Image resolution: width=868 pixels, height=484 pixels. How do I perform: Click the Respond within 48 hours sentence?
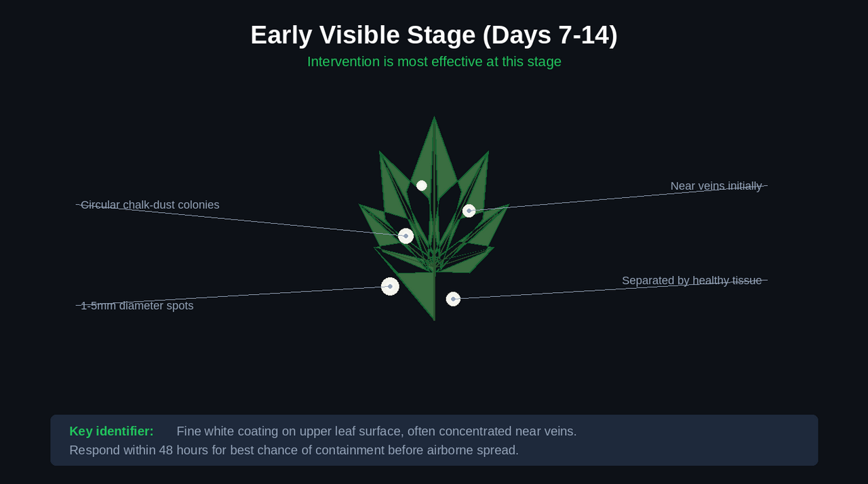click(x=294, y=450)
